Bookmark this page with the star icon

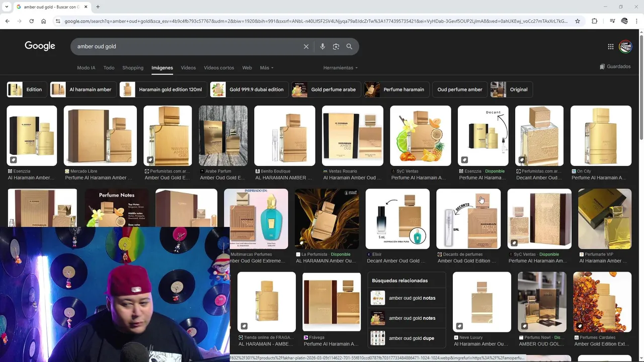578,21
